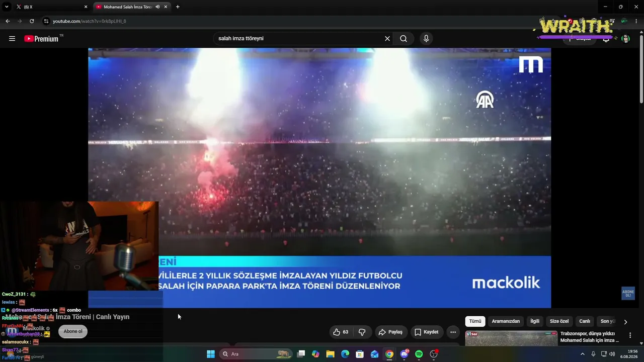Open the Trabzonspor recommended video thumbnail
The image size is (644, 362).
pos(511,338)
